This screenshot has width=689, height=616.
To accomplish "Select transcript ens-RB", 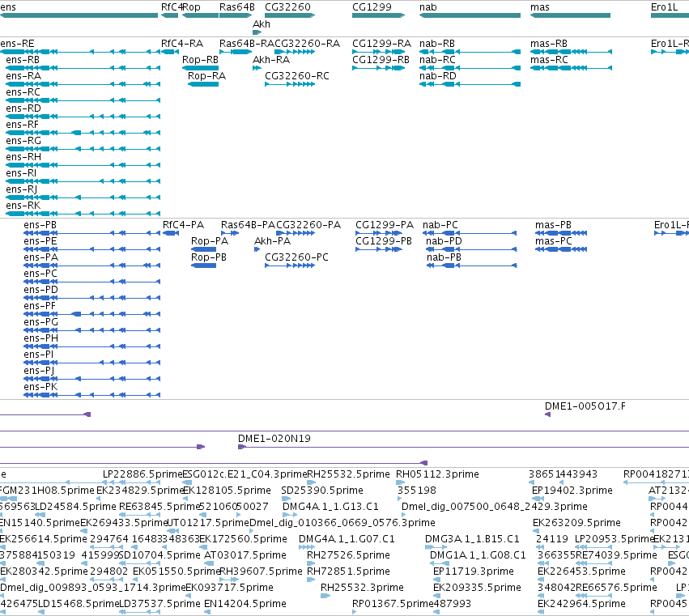I will 83,68.
